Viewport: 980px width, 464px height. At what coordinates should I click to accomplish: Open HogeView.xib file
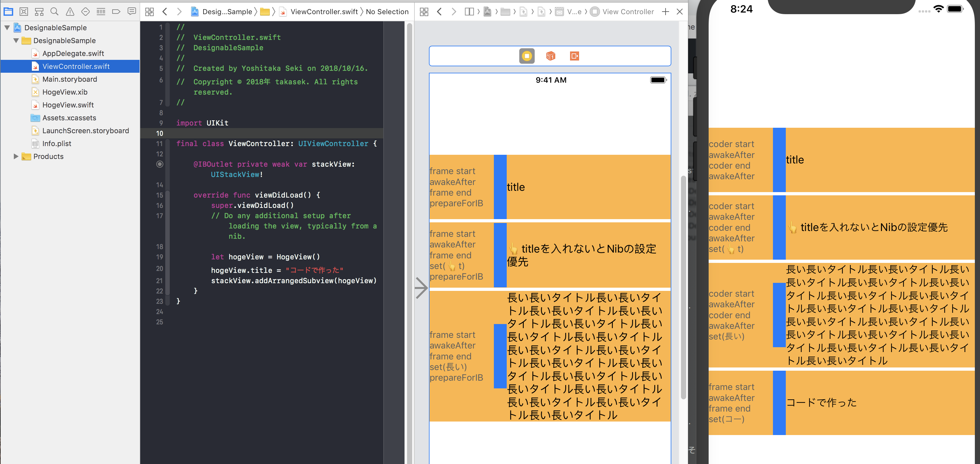[x=65, y=92]
